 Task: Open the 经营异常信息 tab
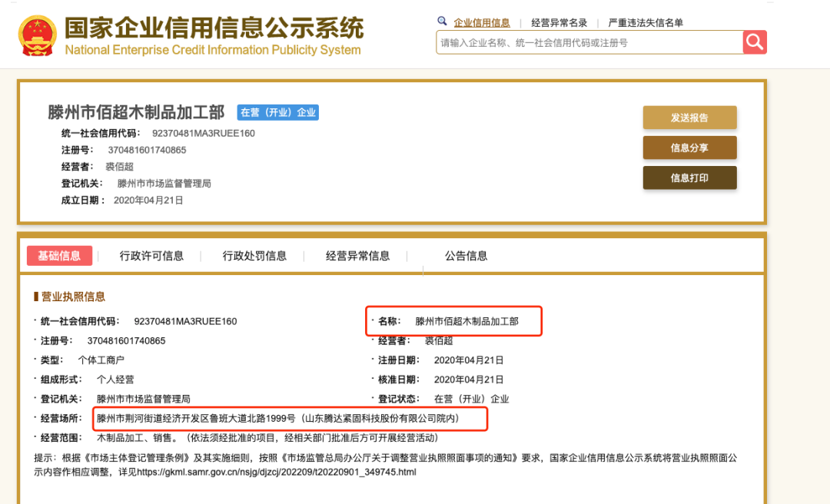point(358,256)
